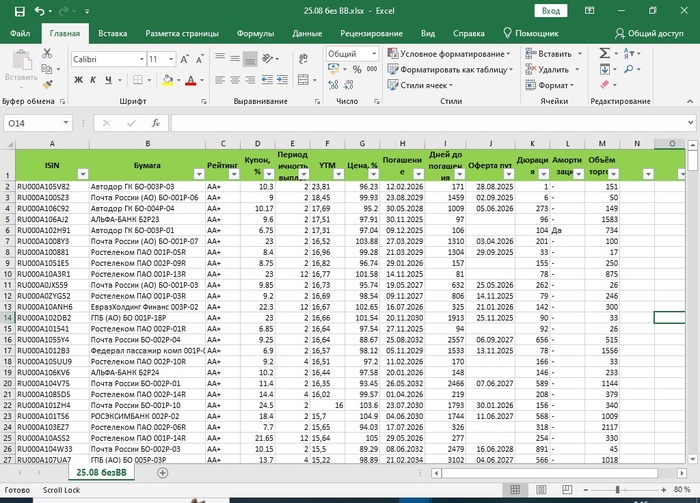The width and height of the screenshot is (700, 503).
Task: Apply the yellow fill color bucket
Action: coord(167,80)
